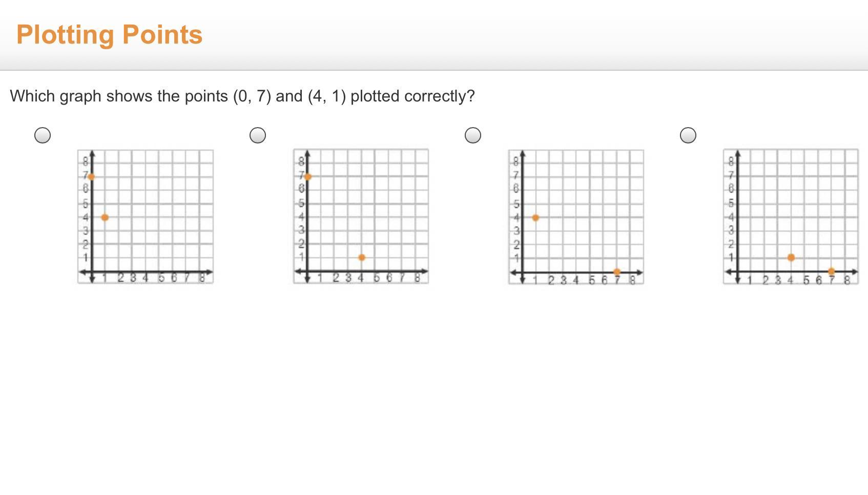Image resolution: width=868 pixels, height=495 pixels.
Task: Click the orange dot on x-axis in fourth graph
Action: point(831,271)
